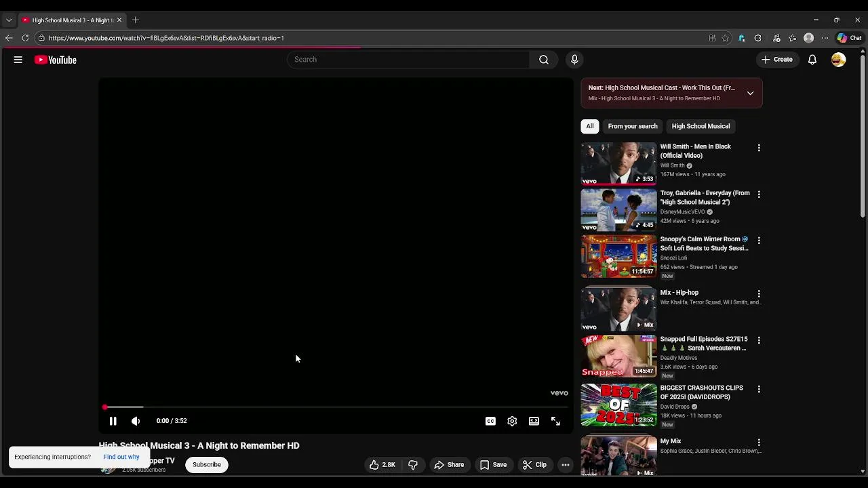This screenshot has width=868, height=488.
Task: Open a new browser tab
Action: point(136,20)
